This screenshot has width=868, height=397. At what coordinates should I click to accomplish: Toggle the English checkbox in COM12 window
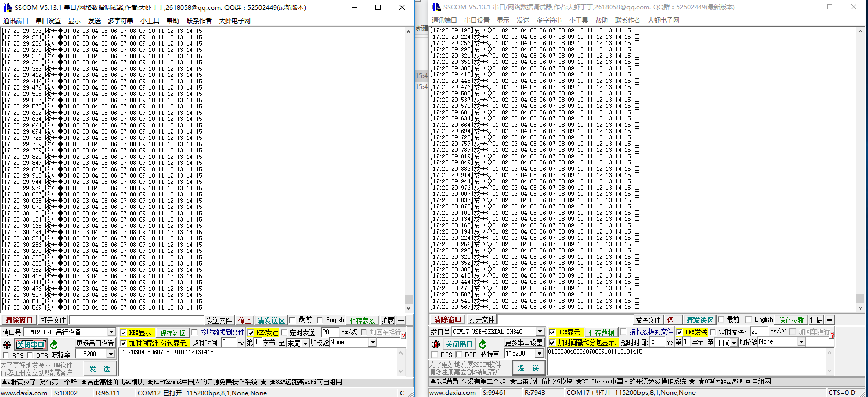pyautogui.click(x=320, y=320)
